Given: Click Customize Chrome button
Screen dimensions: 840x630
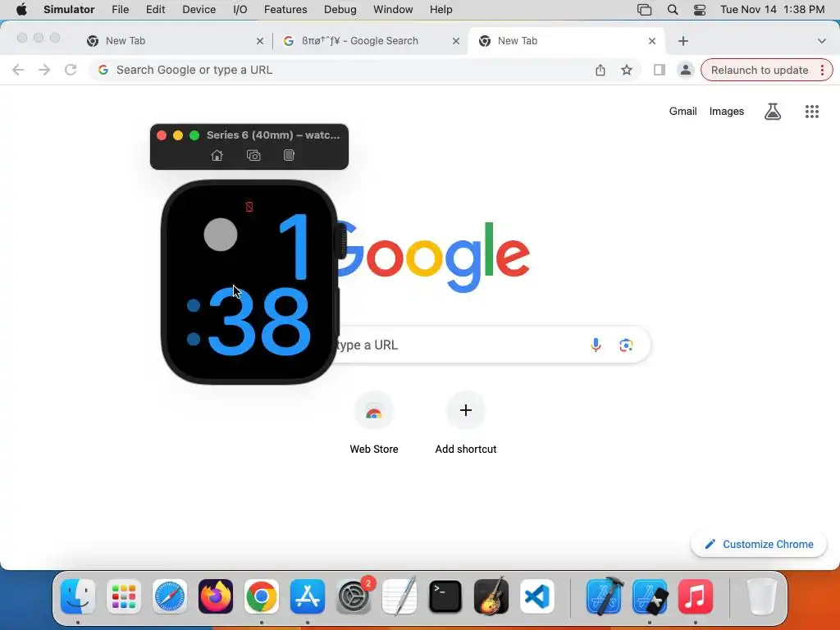Looking at the screenshot, I should pyautogui.click(x=759, y=545).
